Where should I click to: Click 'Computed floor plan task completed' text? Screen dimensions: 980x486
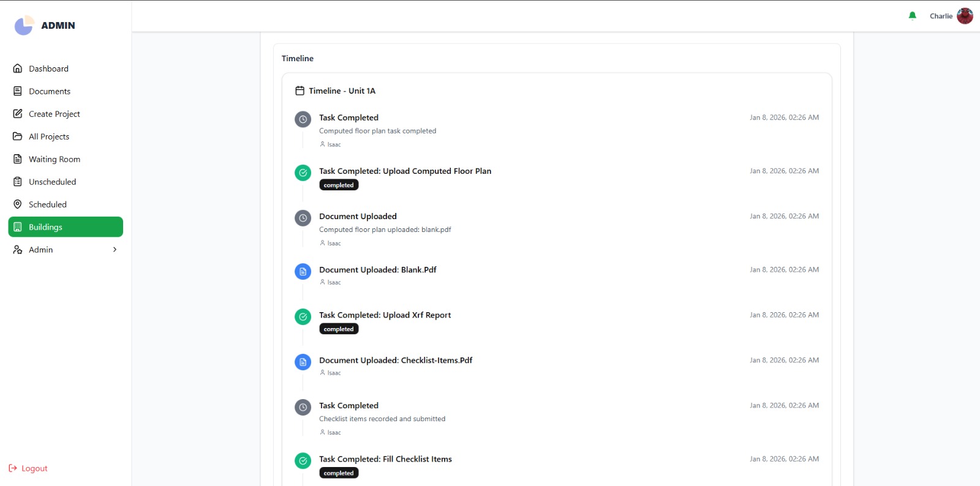377,131
